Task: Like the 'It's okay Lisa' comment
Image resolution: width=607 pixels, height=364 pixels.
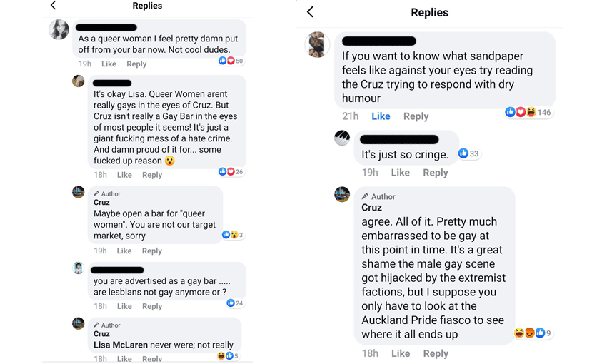Action: pyautogui.click(x=124, y=175)
